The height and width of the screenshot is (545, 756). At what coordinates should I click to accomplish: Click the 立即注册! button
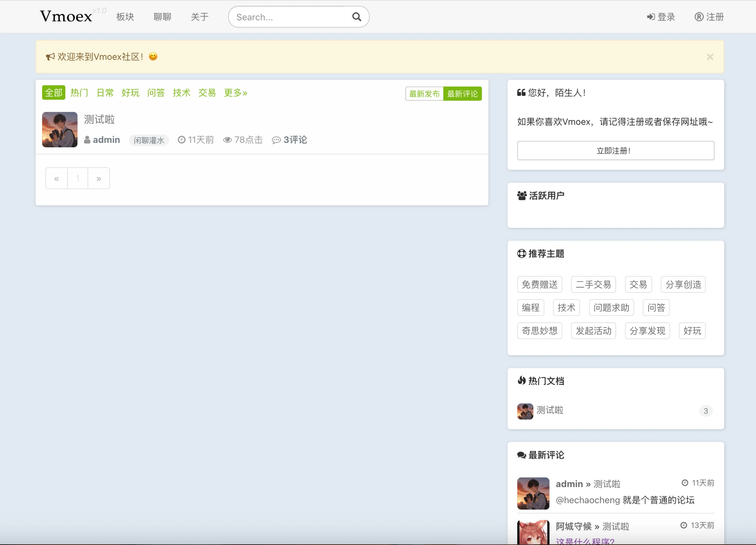click(615, 151)
